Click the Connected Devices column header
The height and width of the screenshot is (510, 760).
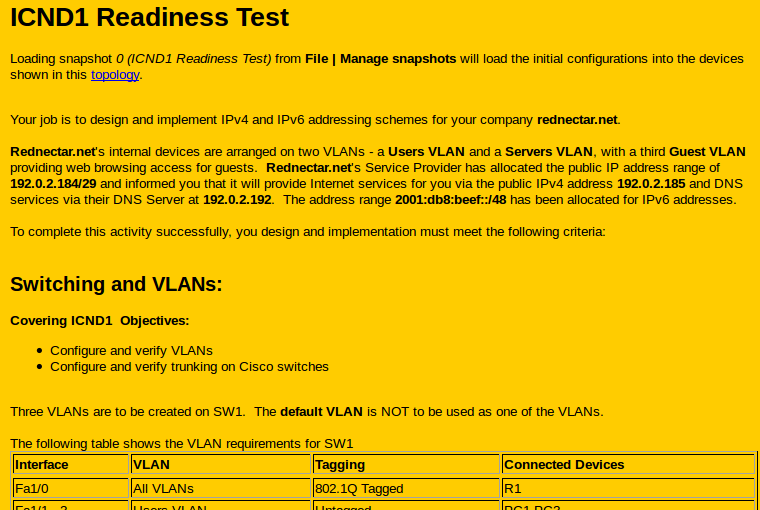(x=564, y=465)
